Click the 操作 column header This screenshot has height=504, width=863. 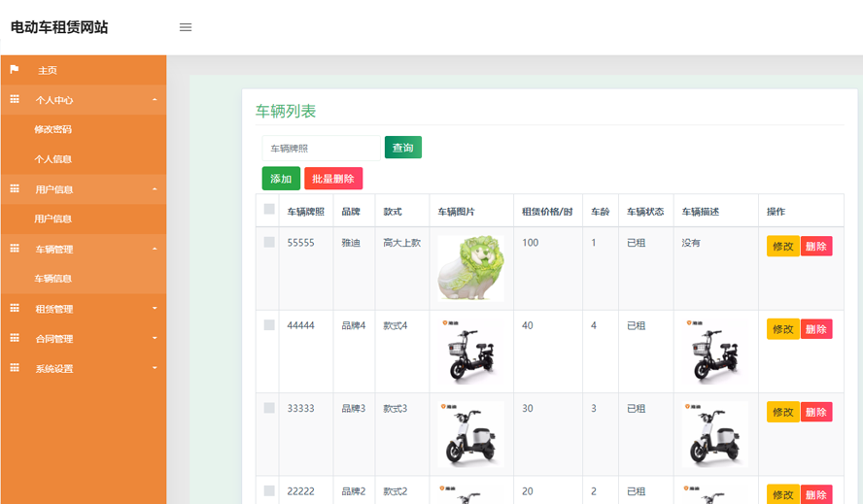[x=777, y=212]
